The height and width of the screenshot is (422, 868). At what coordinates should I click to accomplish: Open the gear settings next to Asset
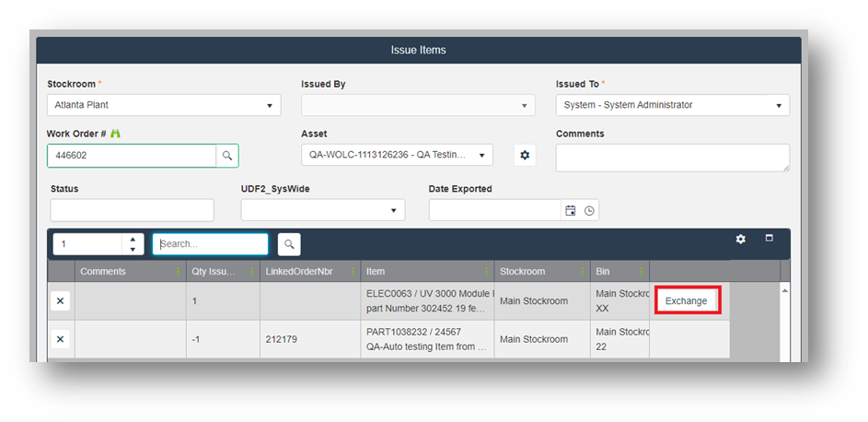click(x=525, y=155)
